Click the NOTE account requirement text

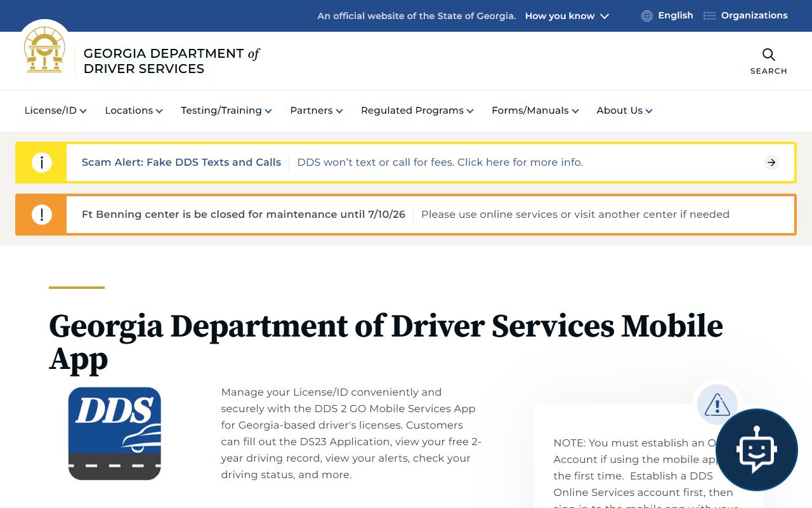(x=645, y=473)
